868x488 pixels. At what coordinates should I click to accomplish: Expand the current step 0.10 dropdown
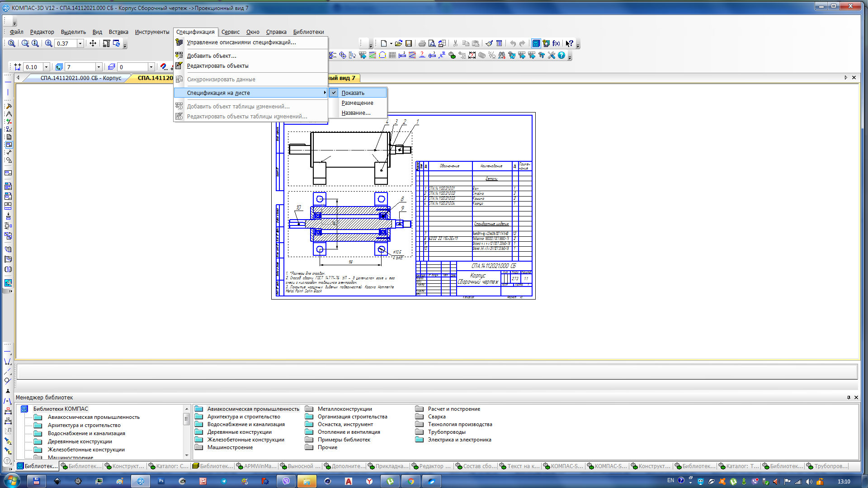(x=46, y=67)
